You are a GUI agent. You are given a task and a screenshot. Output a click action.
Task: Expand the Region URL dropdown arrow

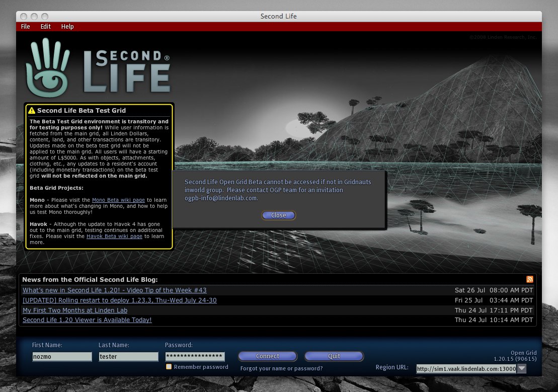pyautogui.click(x=522, y=368)
